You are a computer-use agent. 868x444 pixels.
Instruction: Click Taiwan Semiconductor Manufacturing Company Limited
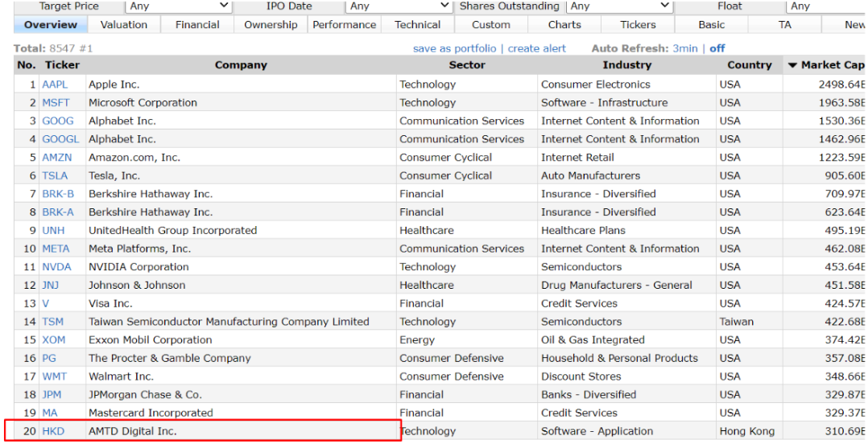(229, 322)
